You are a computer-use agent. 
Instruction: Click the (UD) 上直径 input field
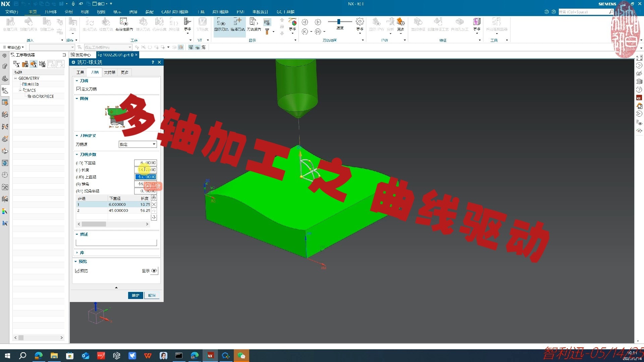[146, 177]
